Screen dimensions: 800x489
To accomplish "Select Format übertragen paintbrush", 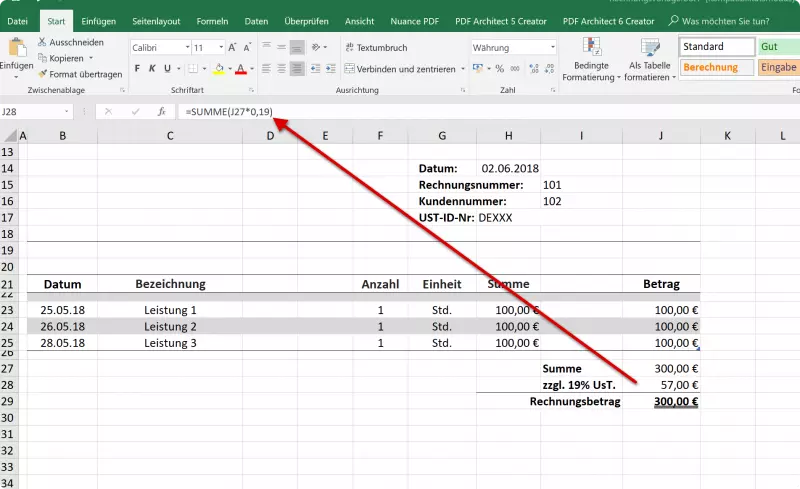I will 42,74.
